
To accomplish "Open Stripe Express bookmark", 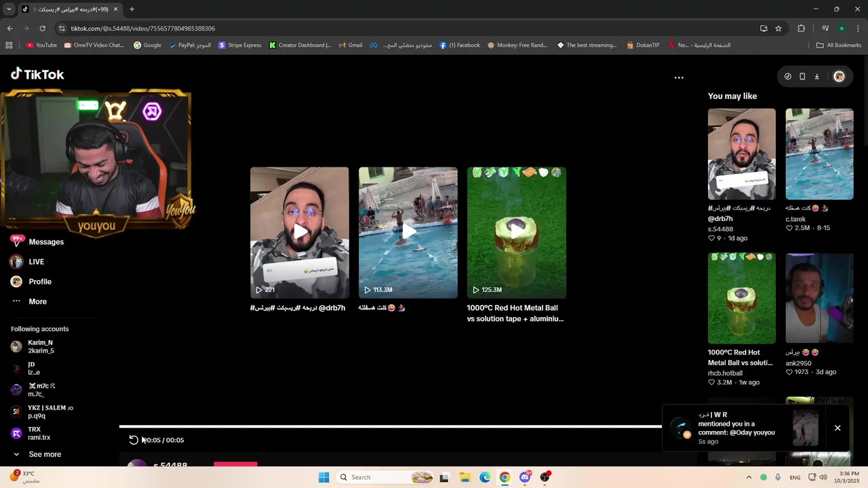I will tap(240, 45).
